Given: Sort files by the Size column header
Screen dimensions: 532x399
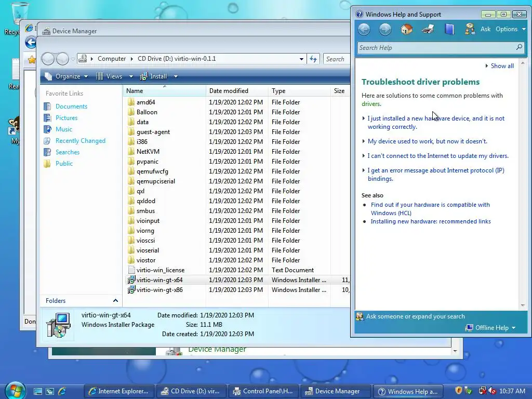Looking at the screenshot, I should pos(340,91).
